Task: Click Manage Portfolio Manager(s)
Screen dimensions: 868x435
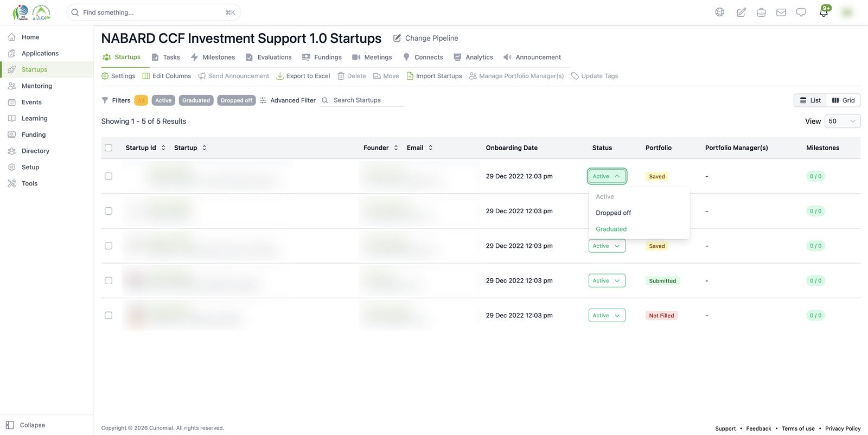Action: click(516, 76)
